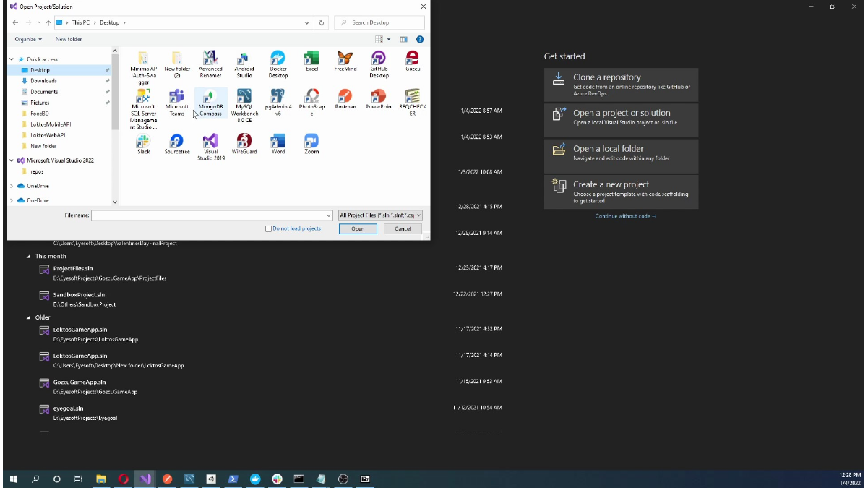
Task: Select Microsoft SQL Server Management Studio shortcut
Action: tap(143, 109)
